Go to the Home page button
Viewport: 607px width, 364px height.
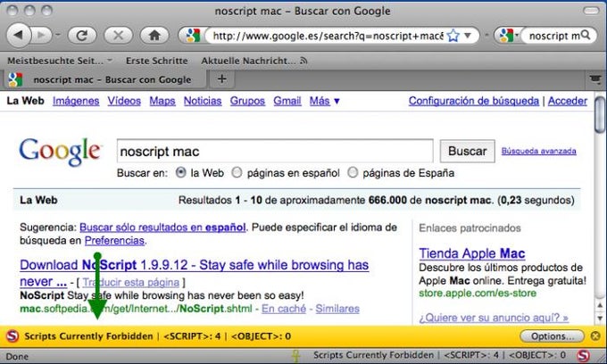click(154, 36)
